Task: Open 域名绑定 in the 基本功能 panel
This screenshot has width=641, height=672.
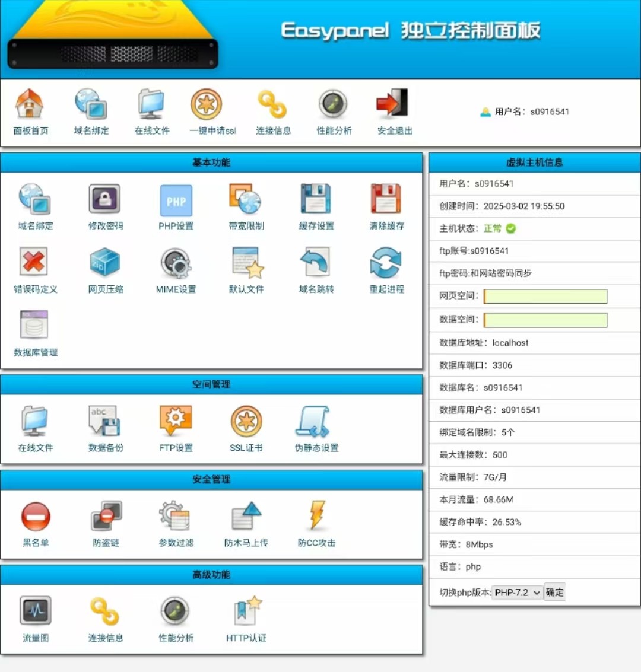Action: click(x=35, y=207)
